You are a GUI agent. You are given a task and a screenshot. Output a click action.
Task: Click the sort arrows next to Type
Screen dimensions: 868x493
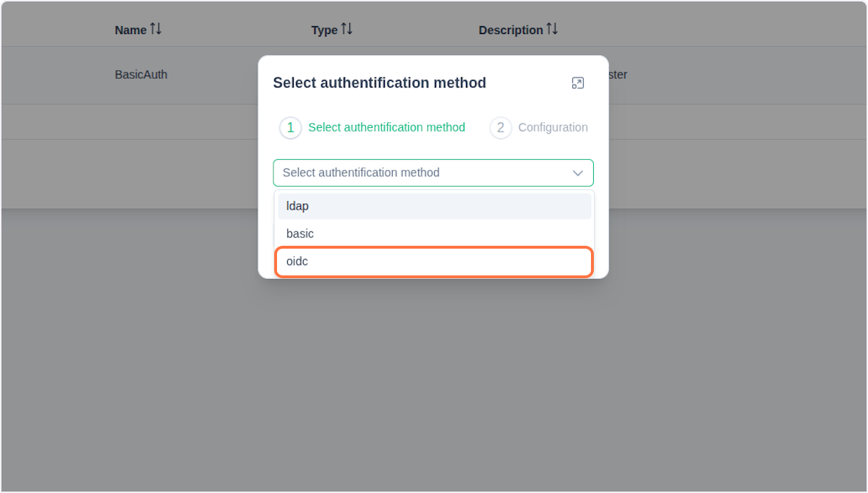click(346, 29)
